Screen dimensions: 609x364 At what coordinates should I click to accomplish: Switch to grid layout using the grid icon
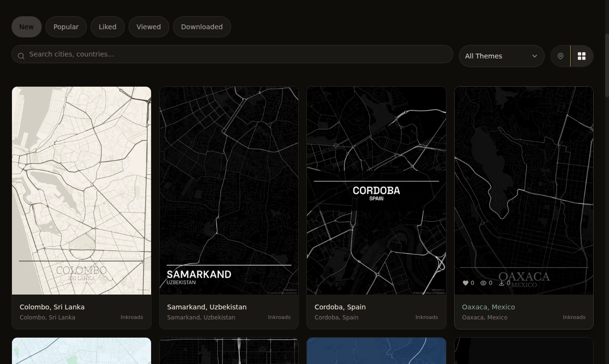point(582,56)
